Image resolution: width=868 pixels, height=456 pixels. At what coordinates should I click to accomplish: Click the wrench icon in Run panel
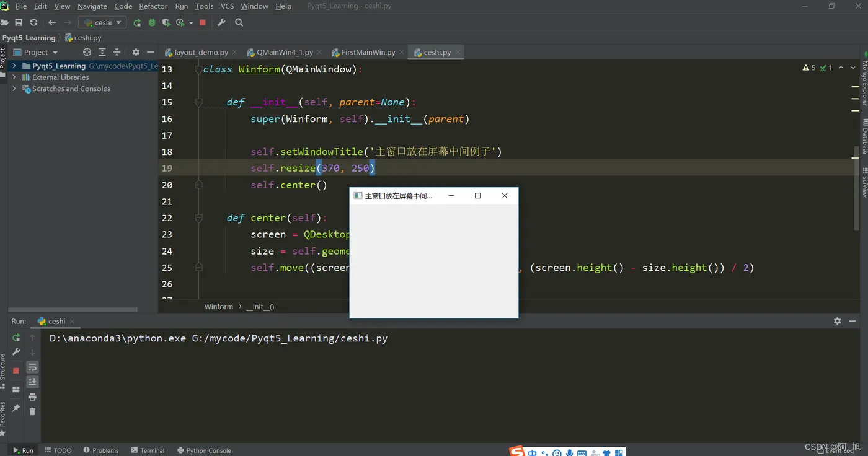[x=16, y=352]
